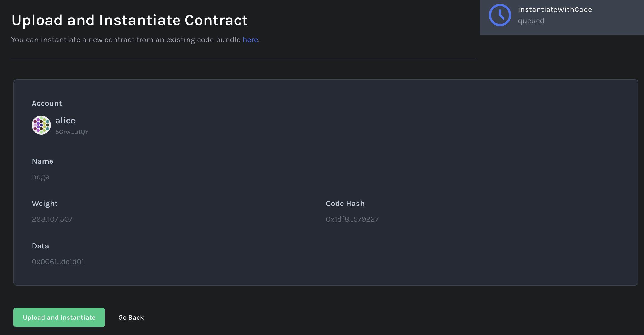Image resolution: width=644 pixels, height=335 pixels.
Task: Click the weight value 298,107,507
Action: 52,219
